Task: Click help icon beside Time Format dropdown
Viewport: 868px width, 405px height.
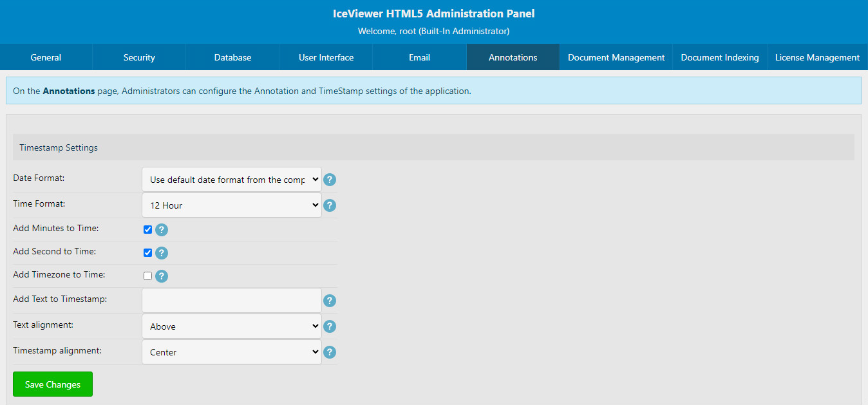Action: click(330, 205)
